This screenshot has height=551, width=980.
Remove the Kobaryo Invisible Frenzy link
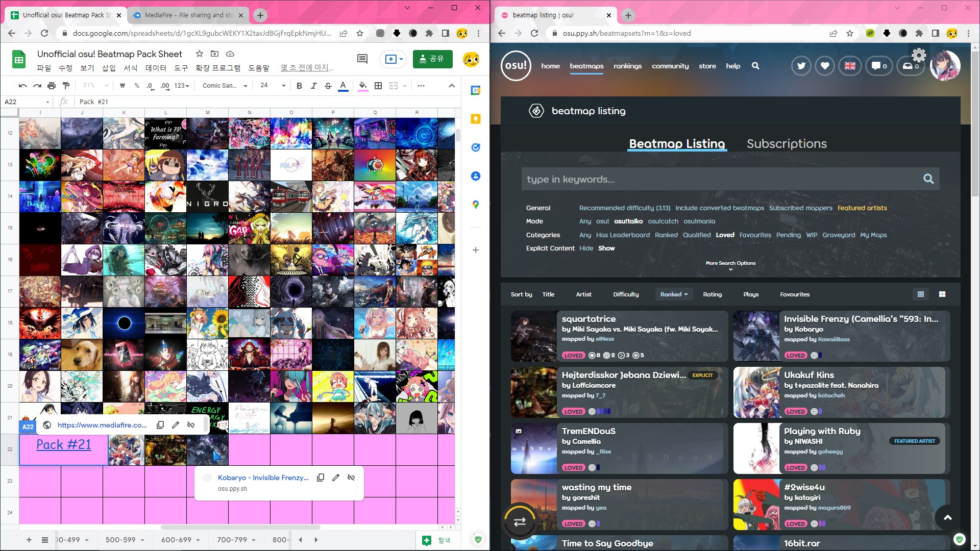coord(351,478)
